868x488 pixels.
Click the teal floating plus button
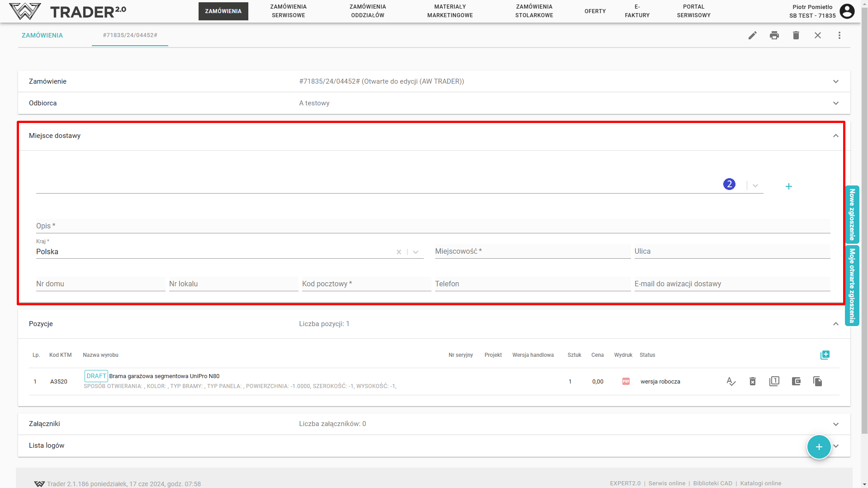(x=819, y=447)
